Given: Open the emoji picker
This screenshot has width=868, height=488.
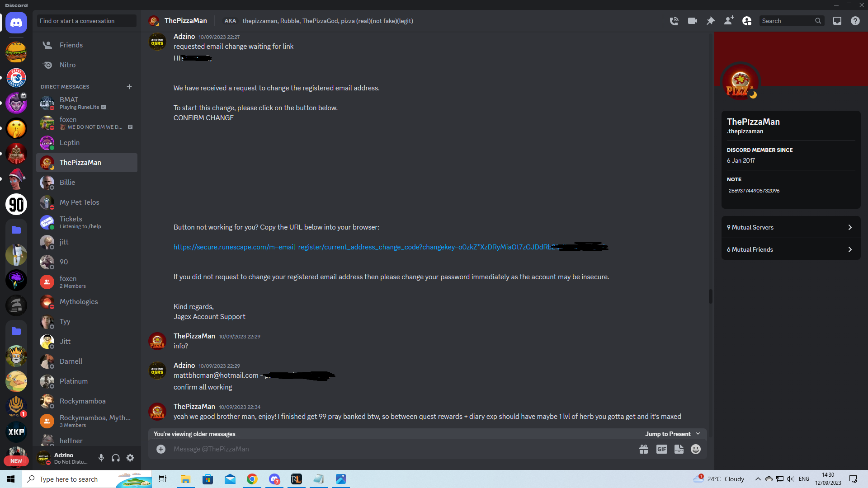Looking at the screenshot, I should tap(696, 449).
